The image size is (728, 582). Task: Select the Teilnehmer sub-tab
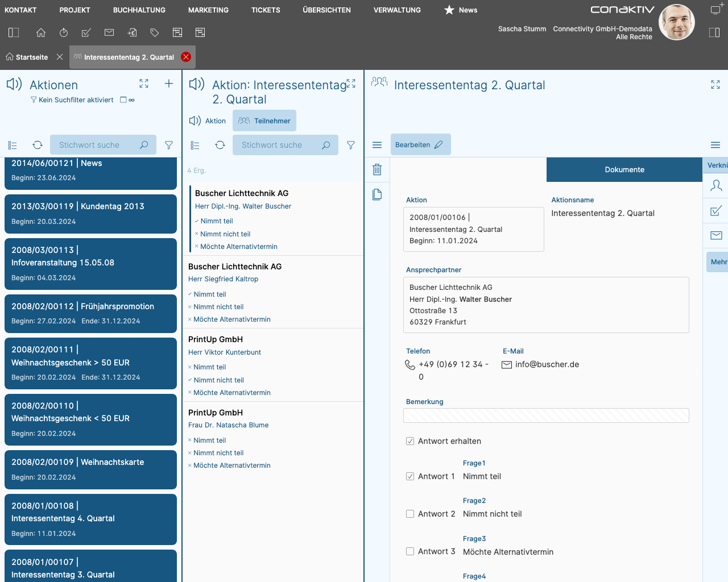tap(264, 120)
